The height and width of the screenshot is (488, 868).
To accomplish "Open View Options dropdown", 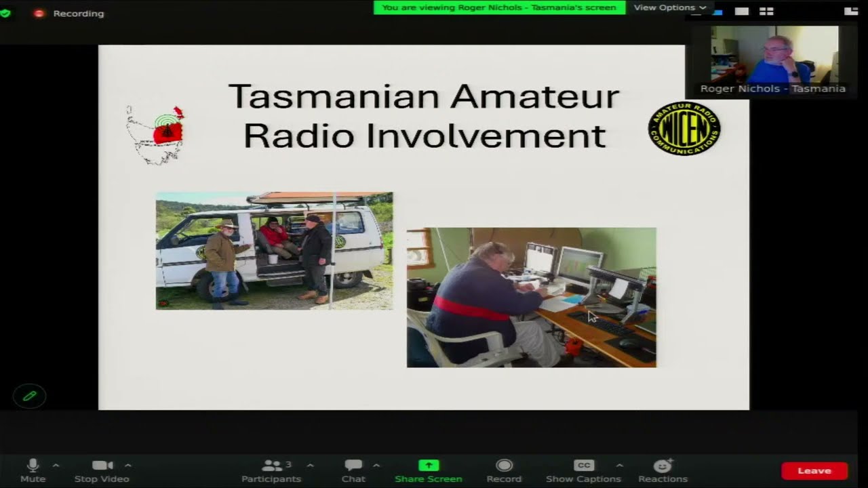I will 669,7.
